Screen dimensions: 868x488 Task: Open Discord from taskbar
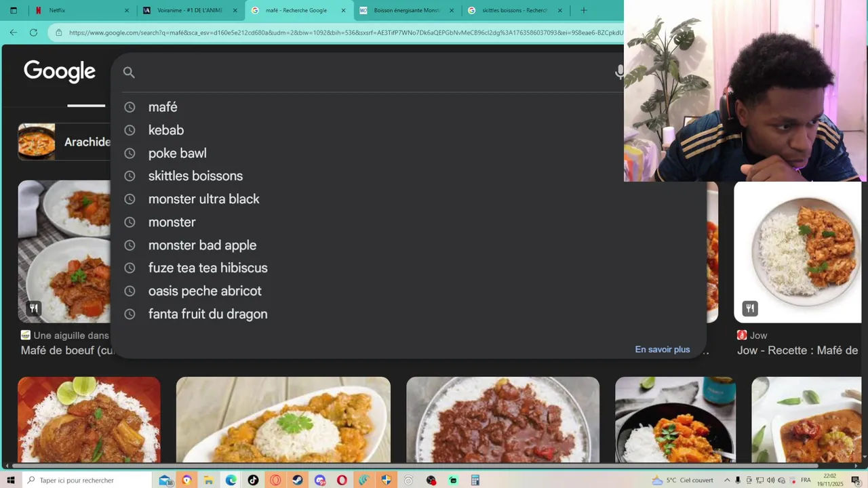(x=320, y=480)
